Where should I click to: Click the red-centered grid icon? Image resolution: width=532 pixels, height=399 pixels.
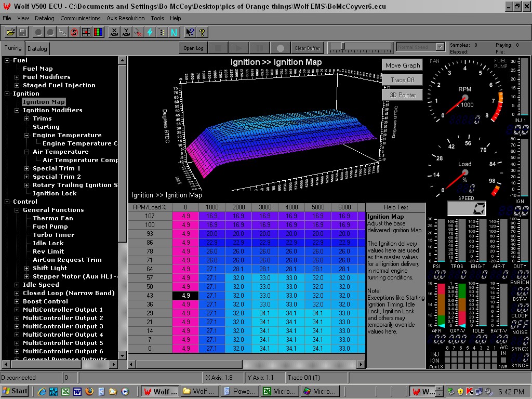click(86, 32)
